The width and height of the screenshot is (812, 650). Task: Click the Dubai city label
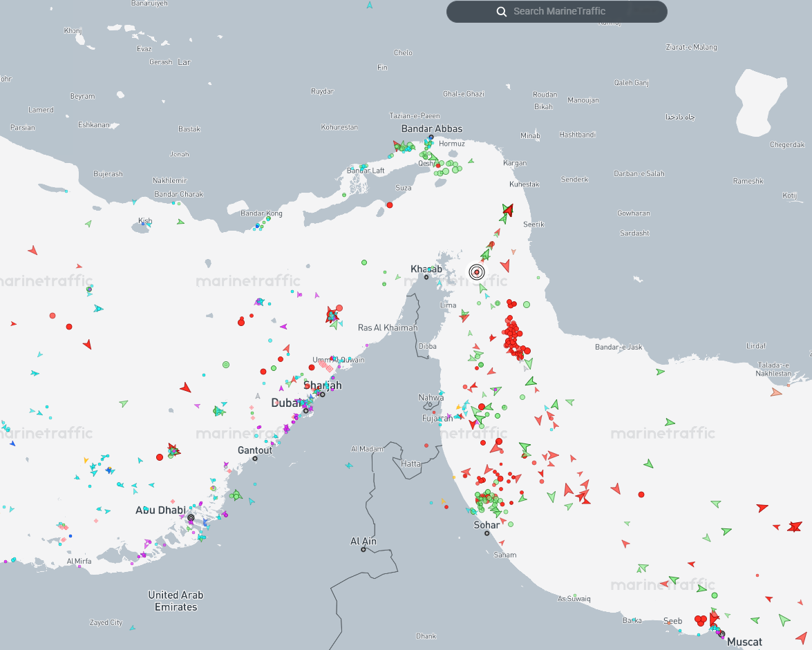pyautogui.click(x=285, y=403)
